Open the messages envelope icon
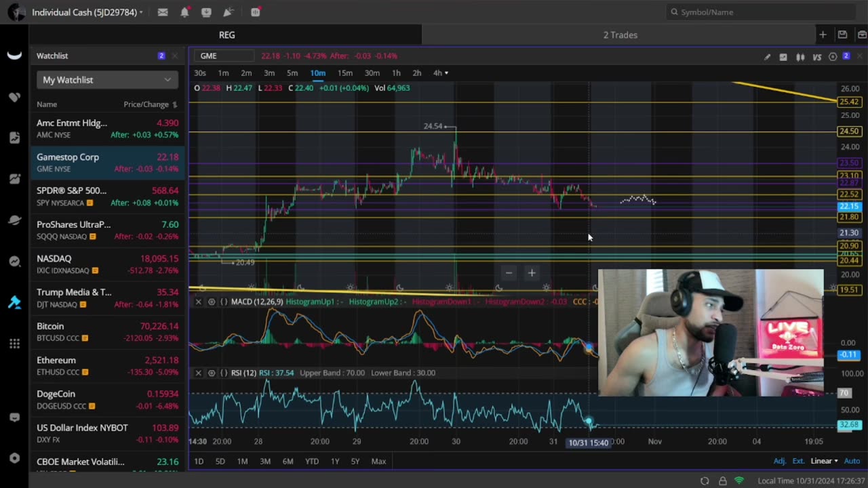The image size is (868, 488). (163, 12)
